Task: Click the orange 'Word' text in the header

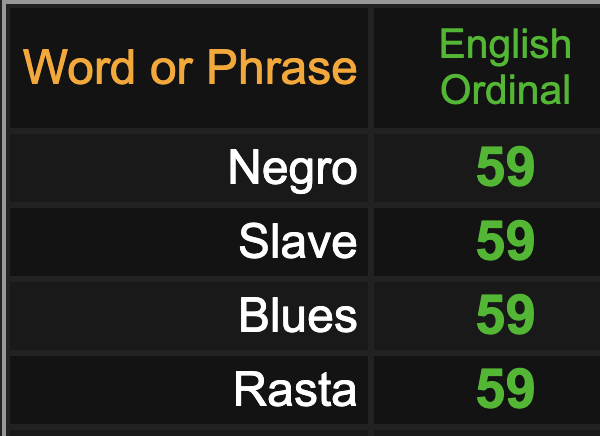Action: coord(79,67)
